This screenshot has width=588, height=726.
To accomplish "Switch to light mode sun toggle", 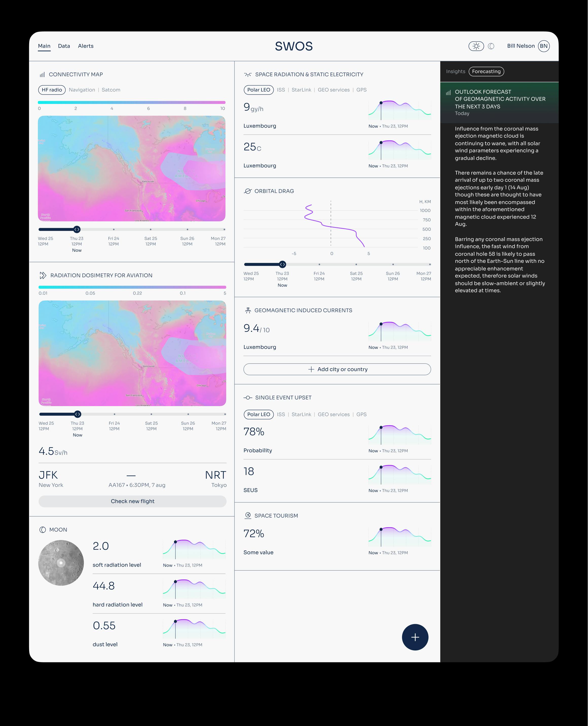I will point(476,46).
